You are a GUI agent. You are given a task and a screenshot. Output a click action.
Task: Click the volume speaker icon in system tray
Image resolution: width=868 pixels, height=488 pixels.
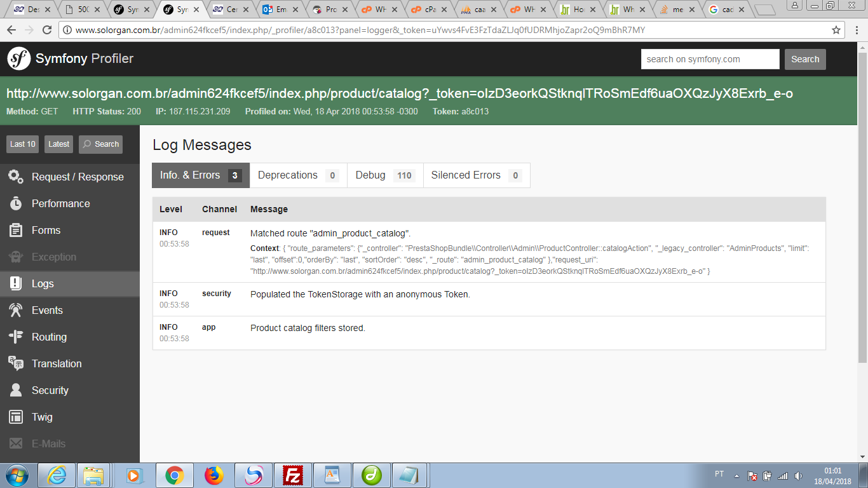(799, 475)
